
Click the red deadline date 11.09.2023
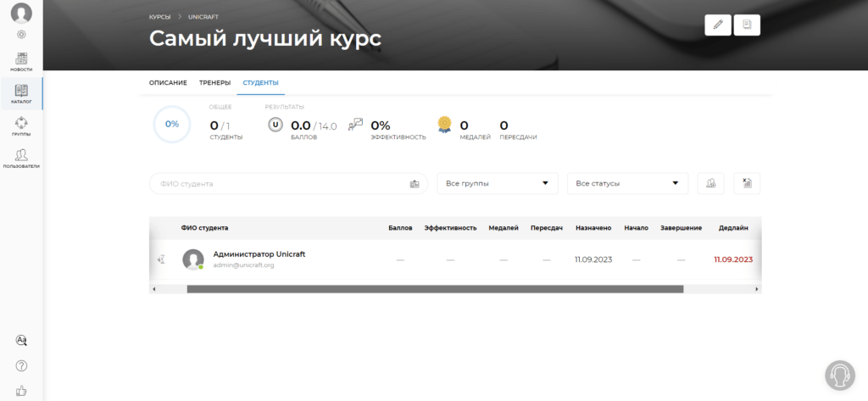[x=733, y=259]
